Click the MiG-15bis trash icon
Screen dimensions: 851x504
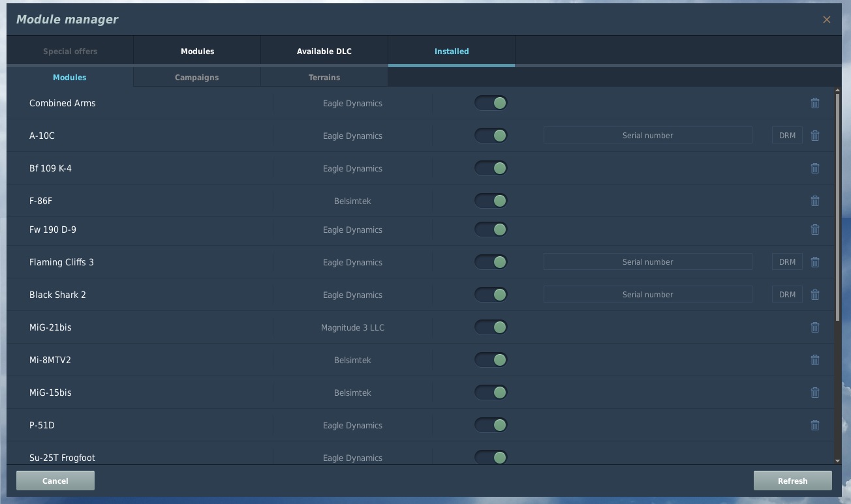814,393
